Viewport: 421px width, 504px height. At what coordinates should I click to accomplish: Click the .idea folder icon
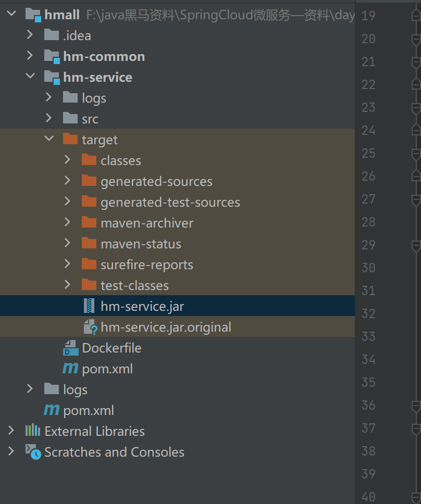[x=52, y=35]
